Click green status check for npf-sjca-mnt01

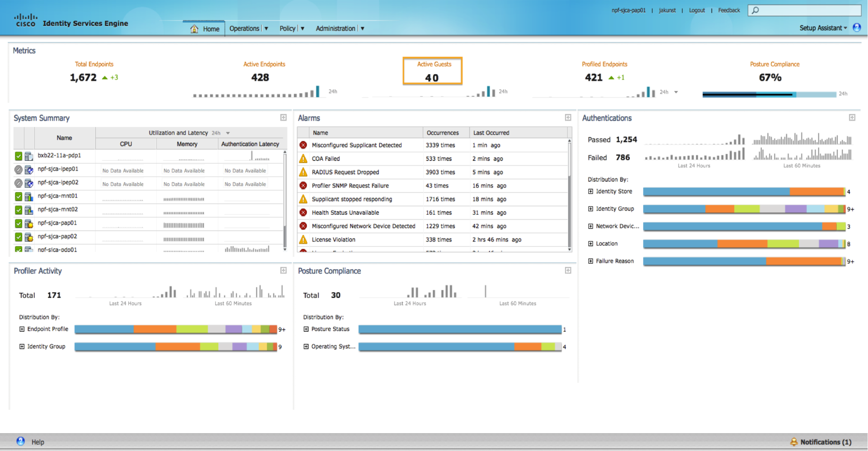[x=19, y=197]
